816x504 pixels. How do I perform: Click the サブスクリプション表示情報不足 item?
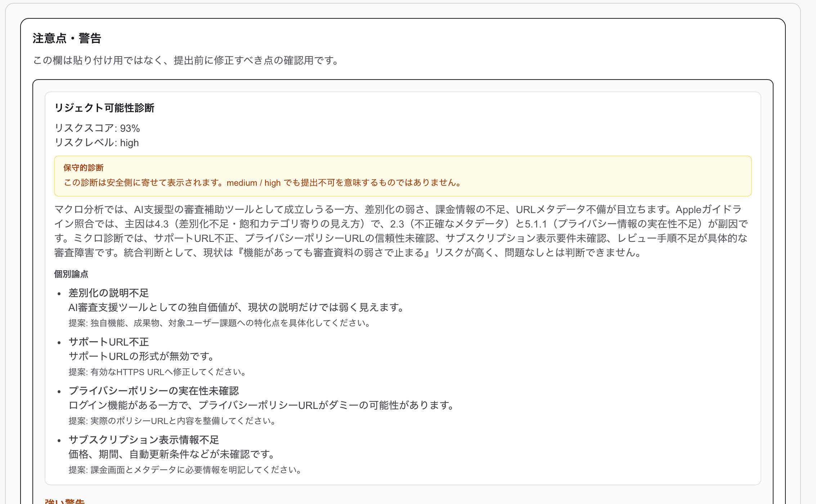[x=144, y=440]
